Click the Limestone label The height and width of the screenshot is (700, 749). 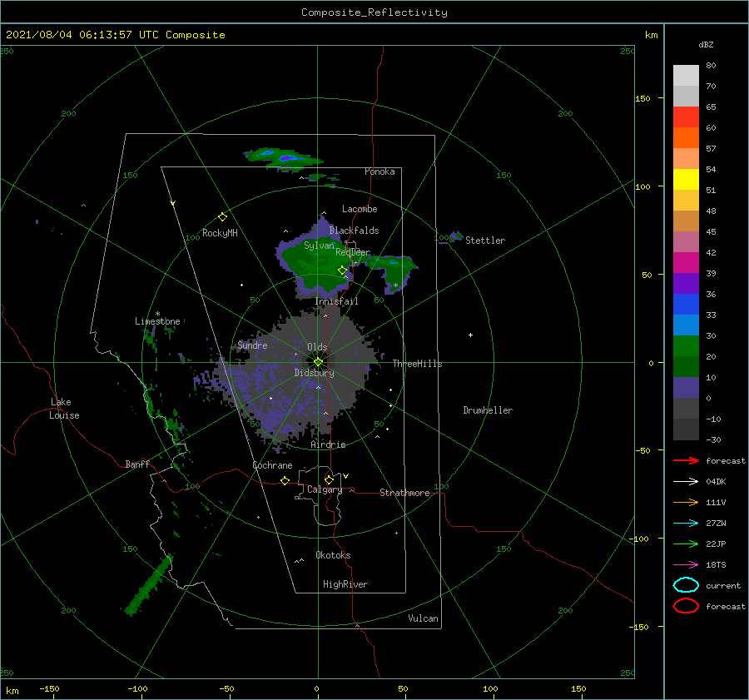[157, 321]
